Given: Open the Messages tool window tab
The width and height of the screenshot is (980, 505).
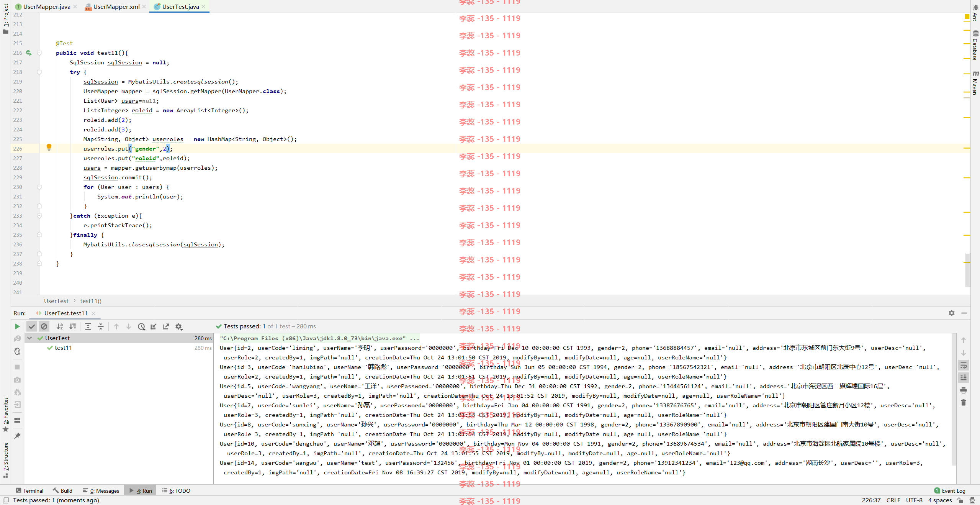Looking at the screenshot, I should (x=101, y=490).
